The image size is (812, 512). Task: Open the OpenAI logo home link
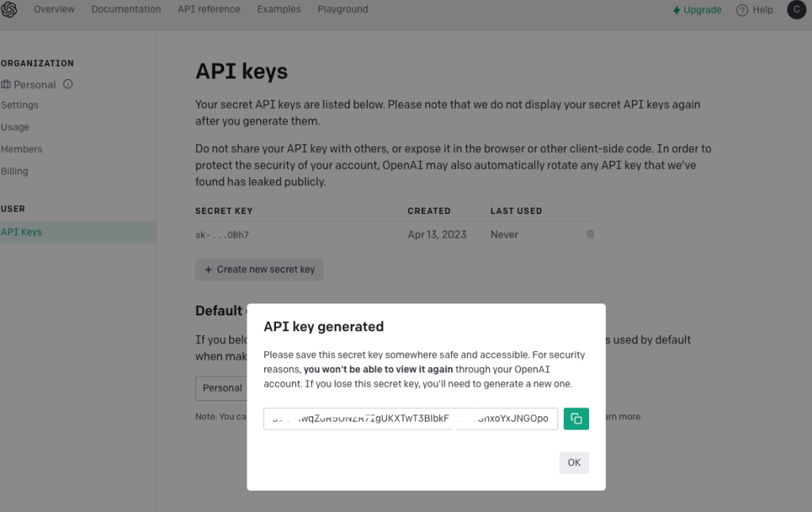pos(9,10)
